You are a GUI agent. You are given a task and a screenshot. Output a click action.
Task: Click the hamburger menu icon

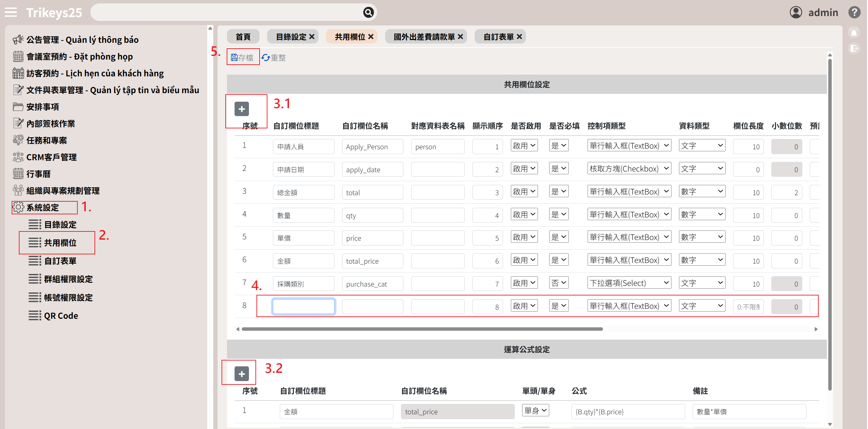[x=11, y=12]
